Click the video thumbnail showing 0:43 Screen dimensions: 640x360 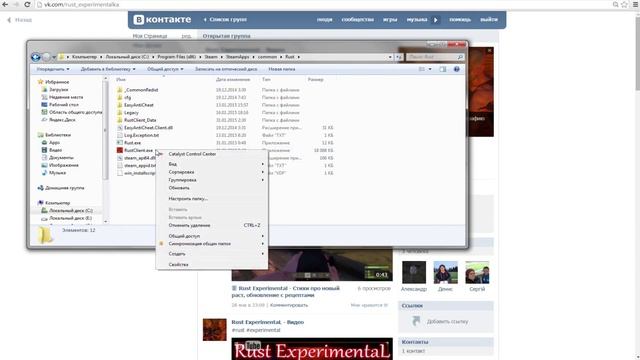tap(312, 264)
